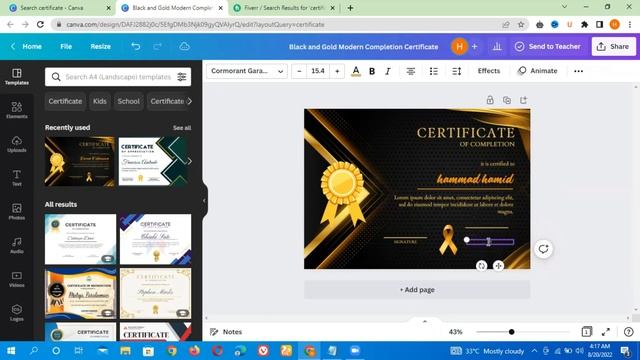
Task: Open the Effects option
Action: tap(489, 71)
